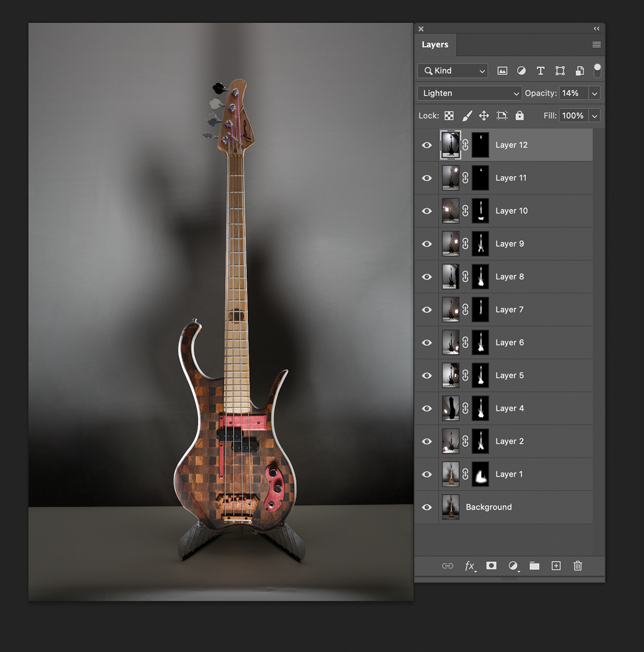
Task: Prevent auto-nesting artboard lock icon
Action: (x=502, y=116)
